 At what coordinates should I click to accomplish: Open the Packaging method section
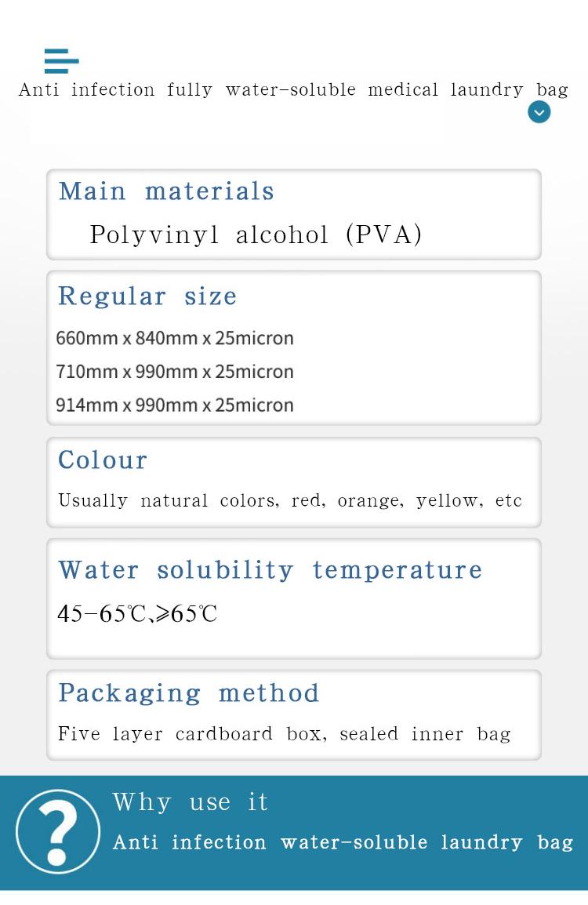(189, 693)
